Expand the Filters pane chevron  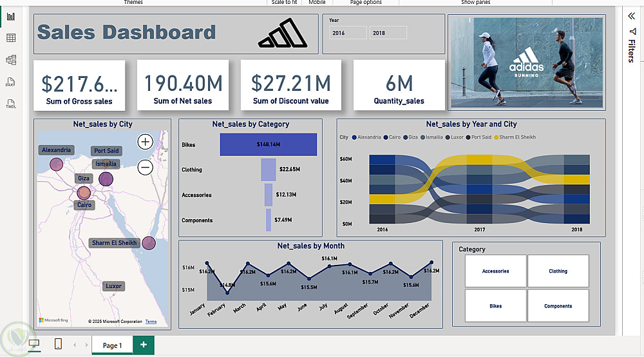pos(631,16)
